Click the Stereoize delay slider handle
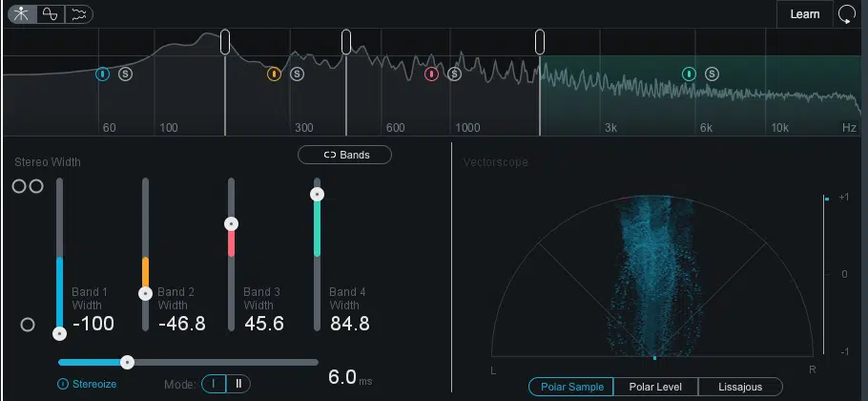 point(127,362)
